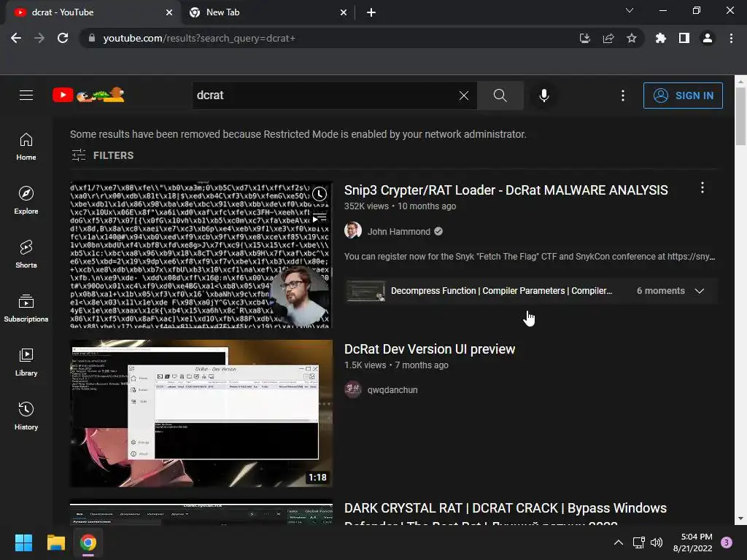Open Decompress Function chapter thumbnail
This screenshot has width=747, height=560.
[366, 291]
